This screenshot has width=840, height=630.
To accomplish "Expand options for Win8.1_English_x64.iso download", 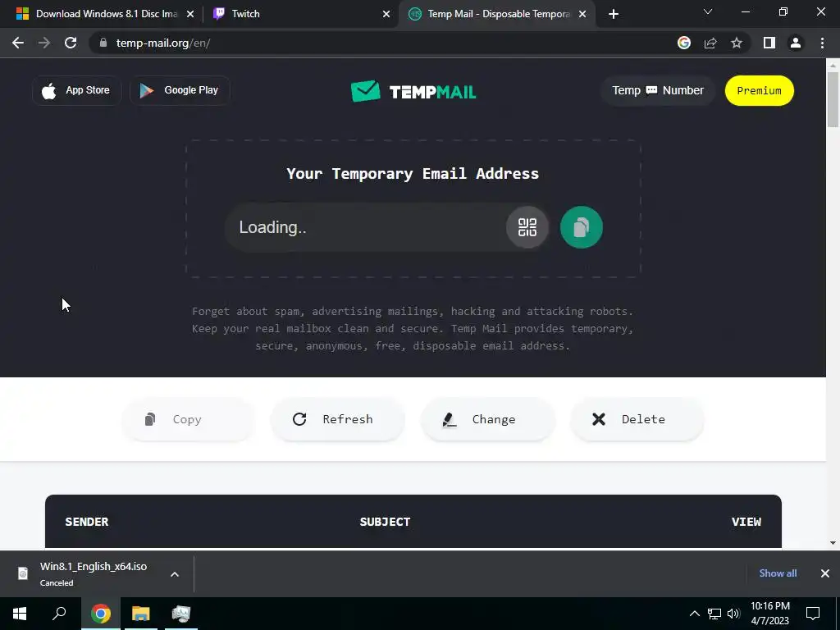I will [175, 574].
